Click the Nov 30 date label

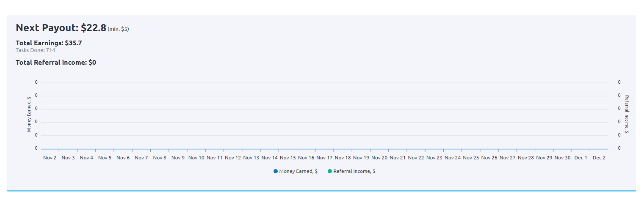pyautogui.click(x=562, y=158)
